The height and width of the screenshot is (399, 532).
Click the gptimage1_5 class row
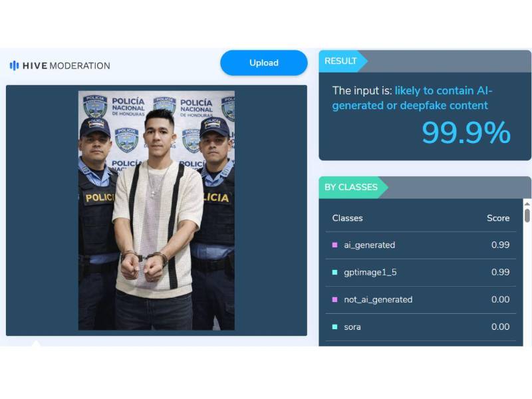421,273
